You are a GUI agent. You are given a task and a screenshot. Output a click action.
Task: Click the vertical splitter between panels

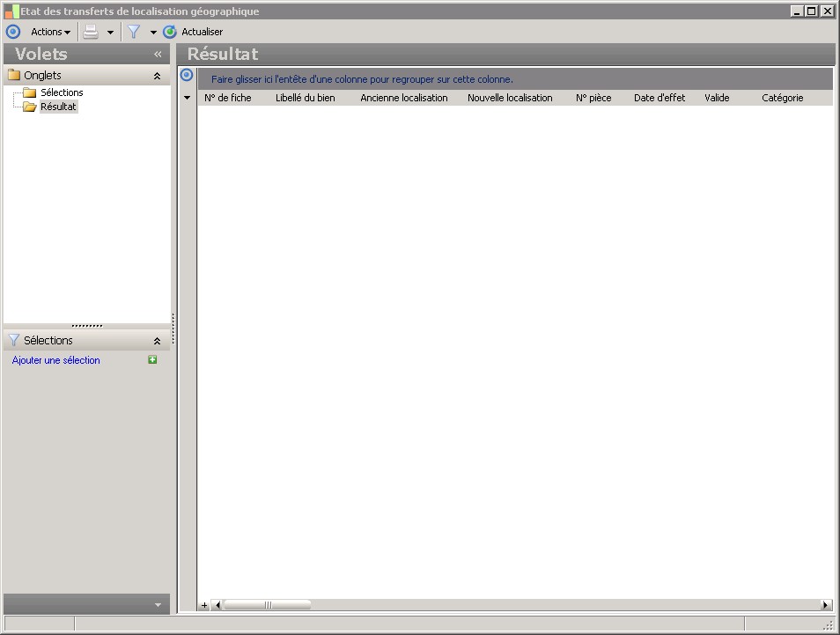173,329
